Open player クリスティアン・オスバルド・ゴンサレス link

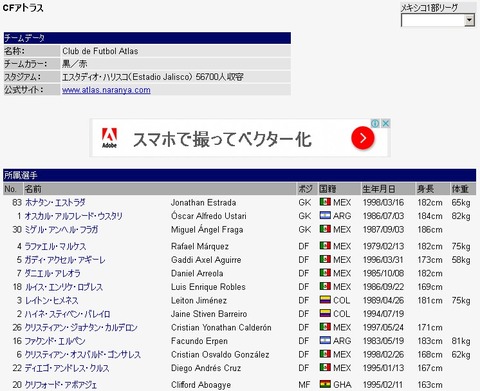(83, 354)
